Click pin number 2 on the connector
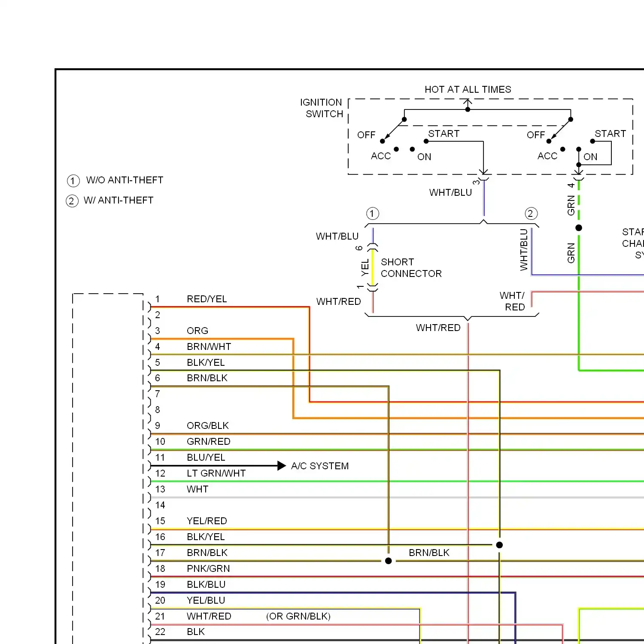 (x=158, y=315)
